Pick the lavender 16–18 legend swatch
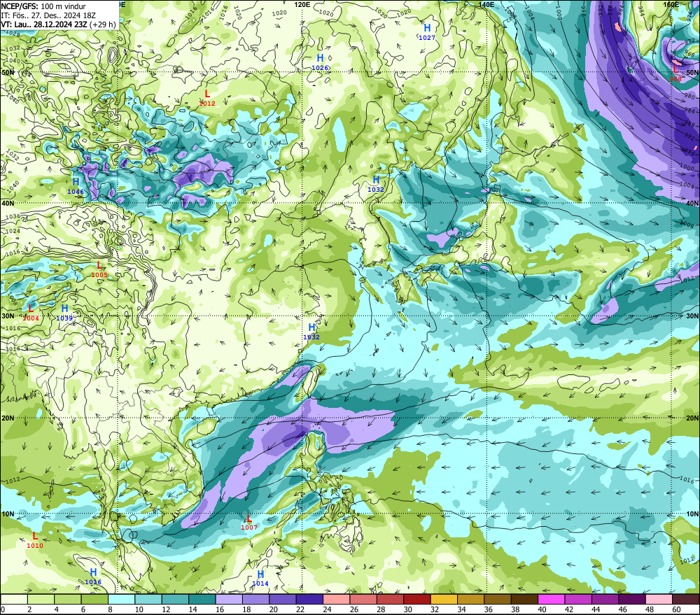700x615 pixels. coord(229,599)
